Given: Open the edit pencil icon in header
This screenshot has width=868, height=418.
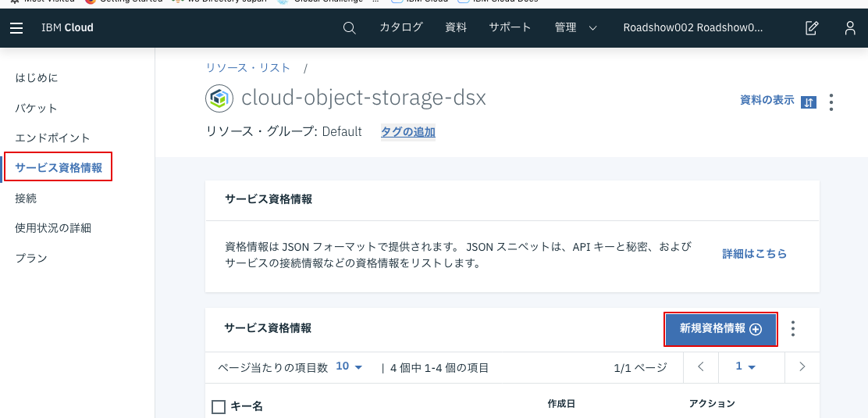Looking at the screenshot, I should click(812, 27).
